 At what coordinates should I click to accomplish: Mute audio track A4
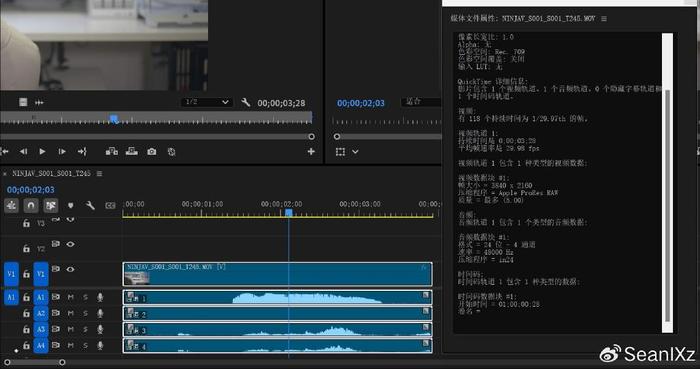tap(71, 345)
